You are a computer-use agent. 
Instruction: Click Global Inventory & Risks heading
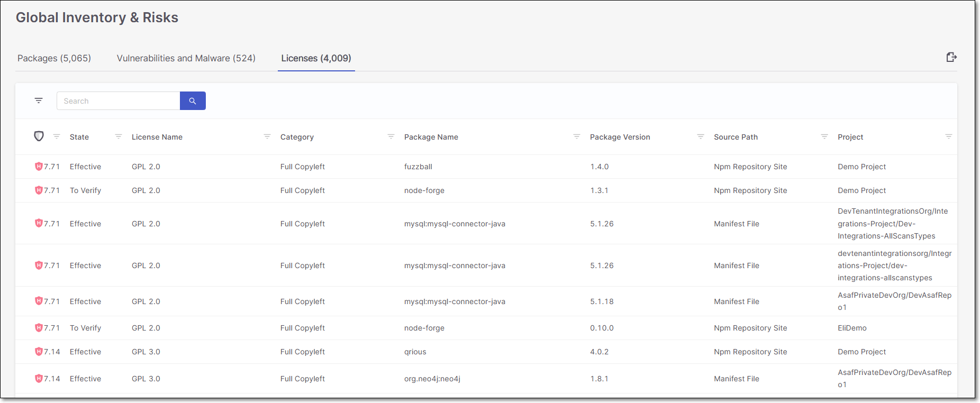pyautogui.click(x=97, y=17)
